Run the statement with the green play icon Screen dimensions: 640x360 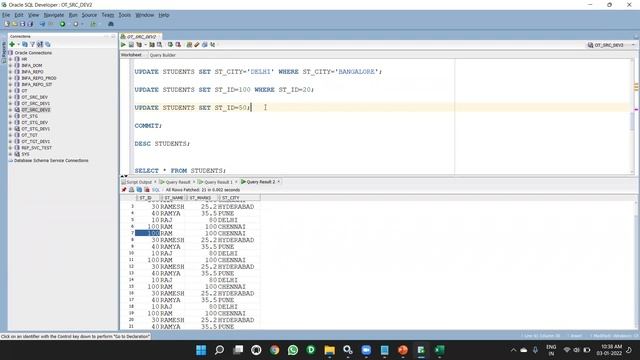123,45
